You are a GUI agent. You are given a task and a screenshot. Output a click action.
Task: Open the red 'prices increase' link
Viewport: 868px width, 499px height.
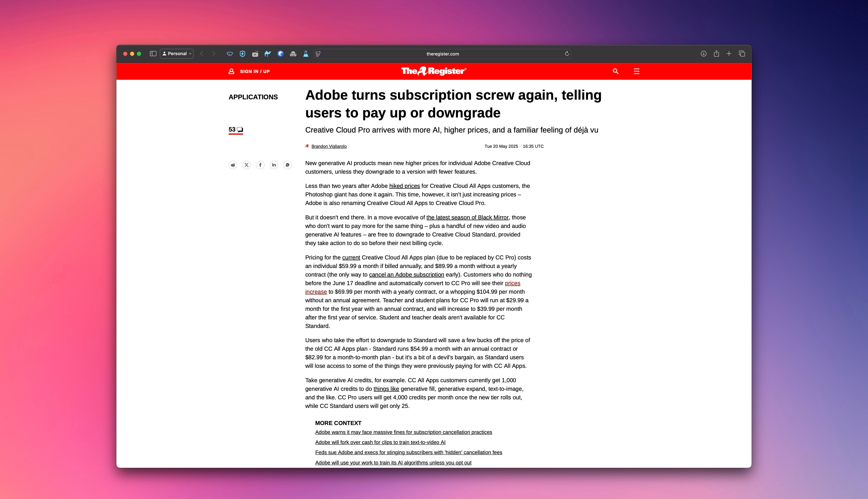pos(513,283)
